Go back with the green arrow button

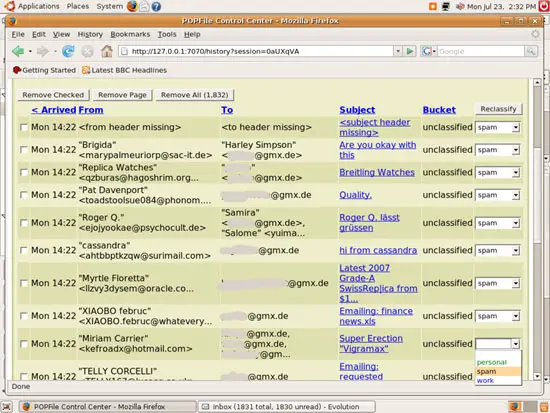(18, 51)
